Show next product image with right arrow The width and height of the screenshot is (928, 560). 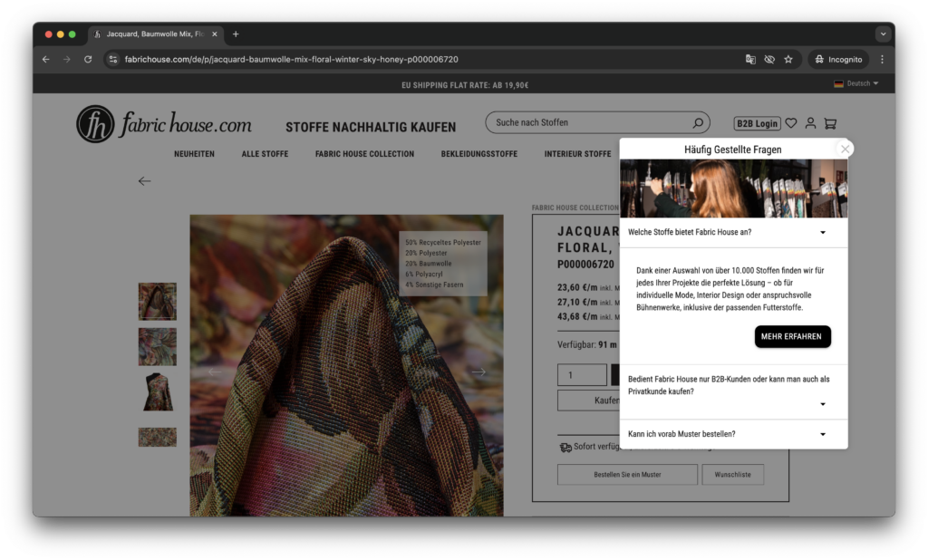[478, 372]
